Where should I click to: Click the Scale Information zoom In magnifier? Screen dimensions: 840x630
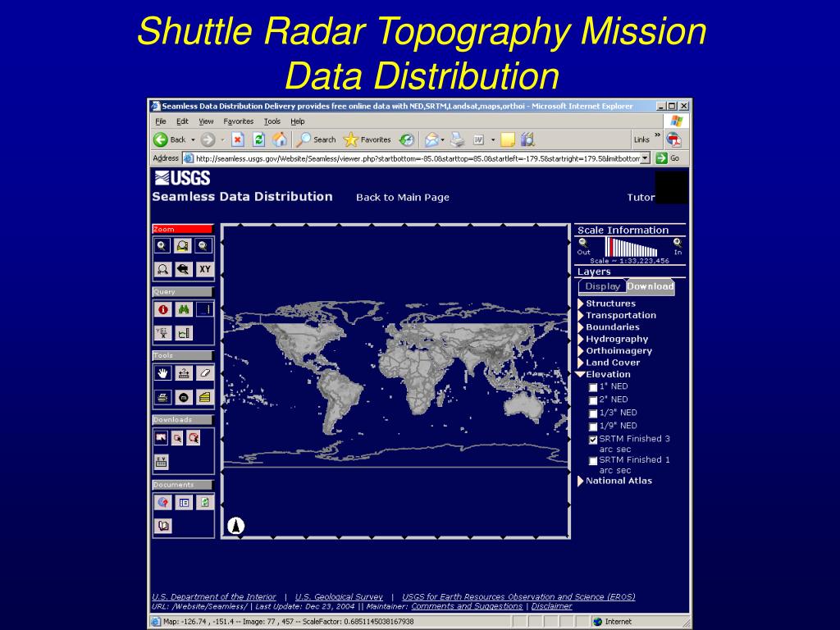point(678,243)
